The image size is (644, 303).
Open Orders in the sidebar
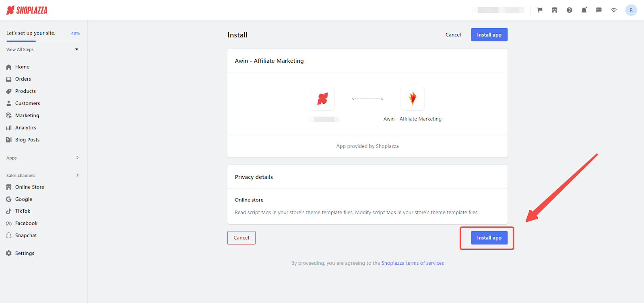click(x=23, y=79)
